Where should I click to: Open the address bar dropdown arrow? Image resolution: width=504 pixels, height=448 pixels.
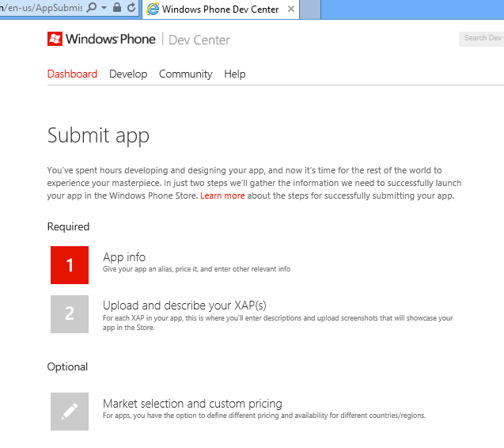click(104, 7)
